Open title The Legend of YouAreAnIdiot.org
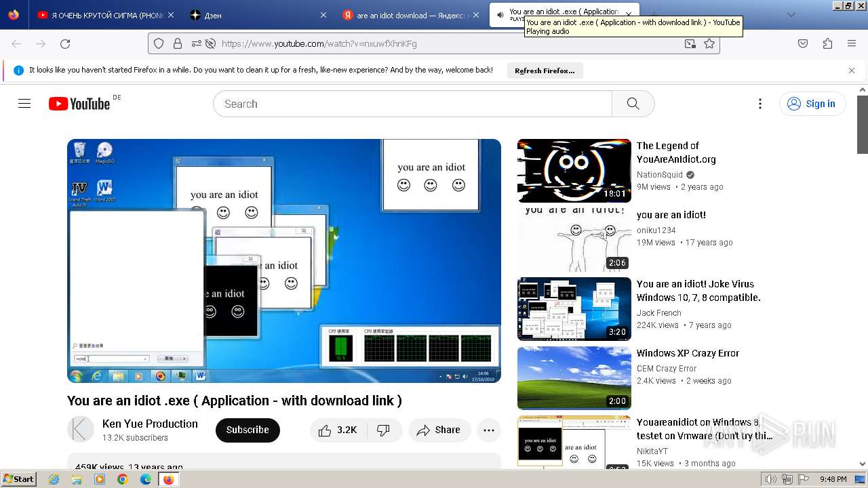 point(676,152)
